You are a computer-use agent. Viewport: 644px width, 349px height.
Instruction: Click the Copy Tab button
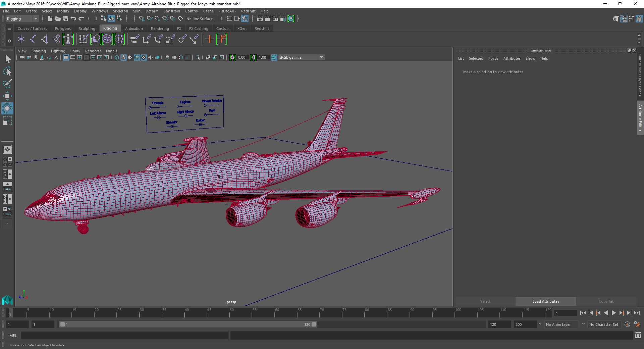[606, 301]
